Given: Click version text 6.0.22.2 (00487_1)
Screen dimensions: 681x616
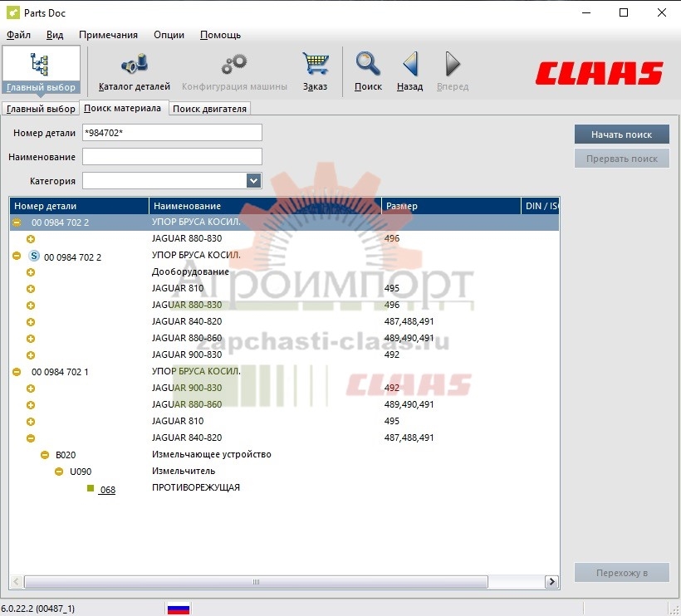Looking at the screenshot, I should [x=37, y=609].
